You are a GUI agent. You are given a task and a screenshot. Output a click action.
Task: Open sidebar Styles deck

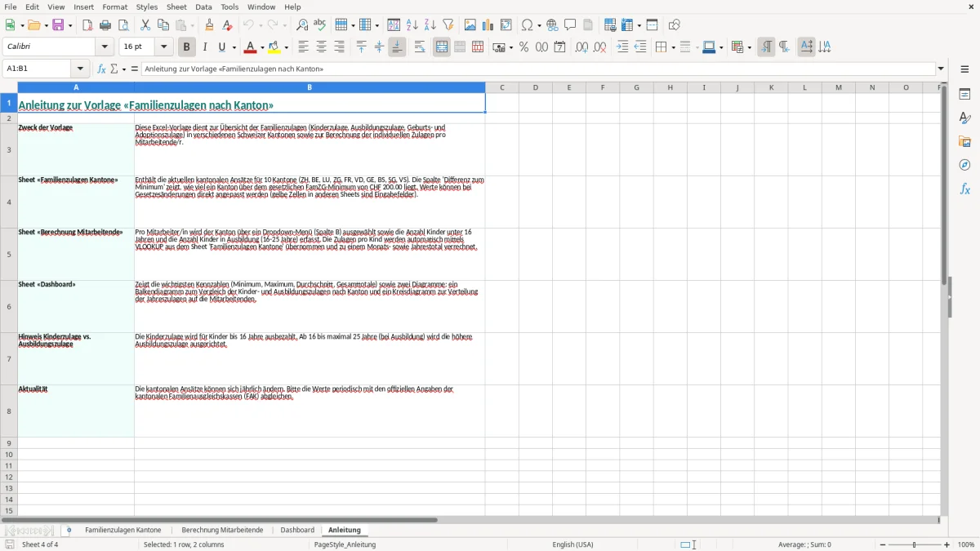point(964,118)
